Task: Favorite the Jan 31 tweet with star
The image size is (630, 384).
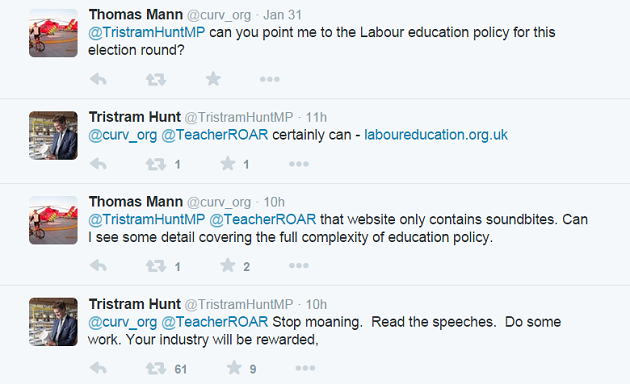Action: coord(213,79)
